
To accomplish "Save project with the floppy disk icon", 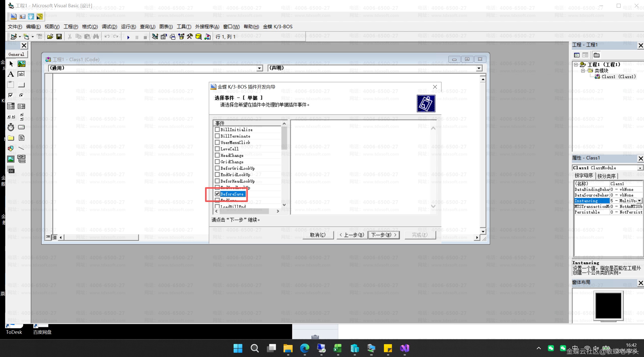I will [59, 37].
